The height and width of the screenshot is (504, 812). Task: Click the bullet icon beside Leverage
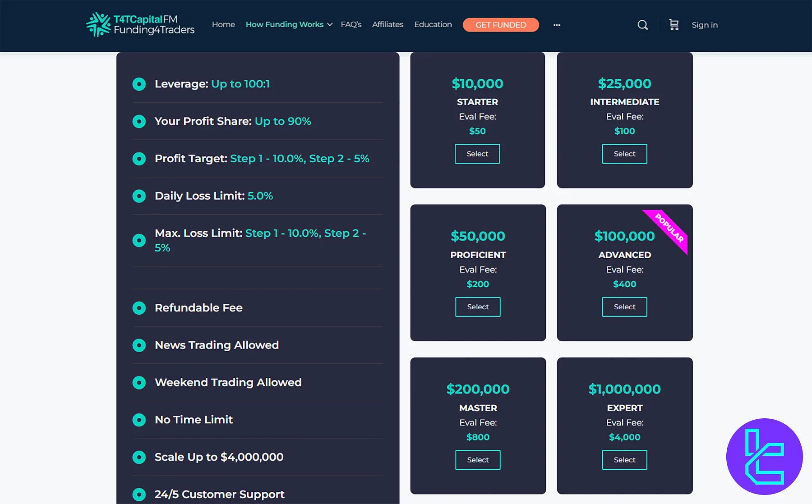pos(139,84)
